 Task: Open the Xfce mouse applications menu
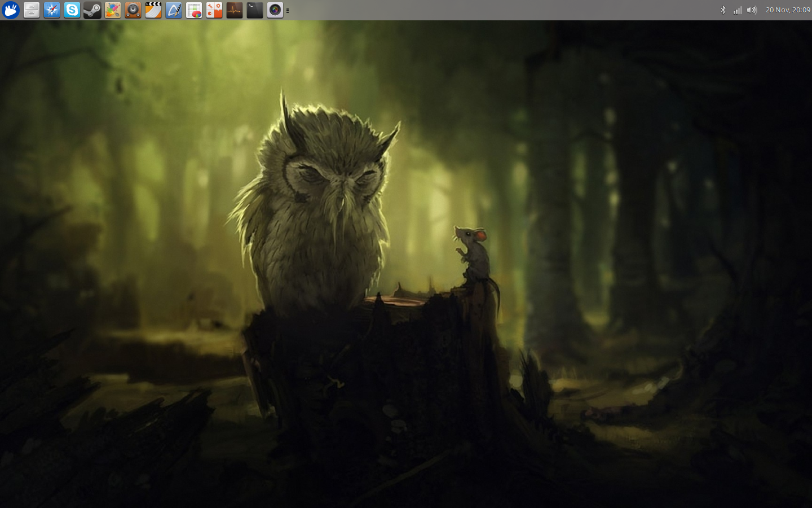[11, 10]
